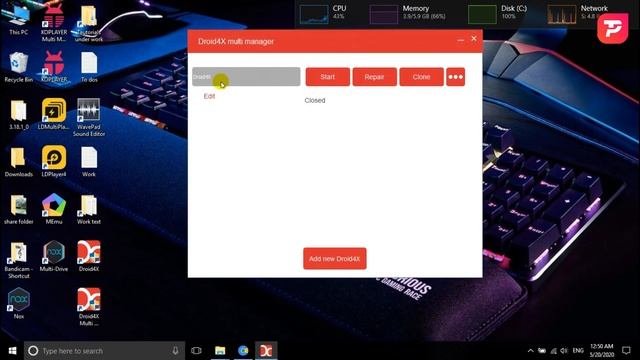Select the Bandicam Shortcut icon
The width and height of the screenshot is (640, 360).
click(x=18, y=260)
